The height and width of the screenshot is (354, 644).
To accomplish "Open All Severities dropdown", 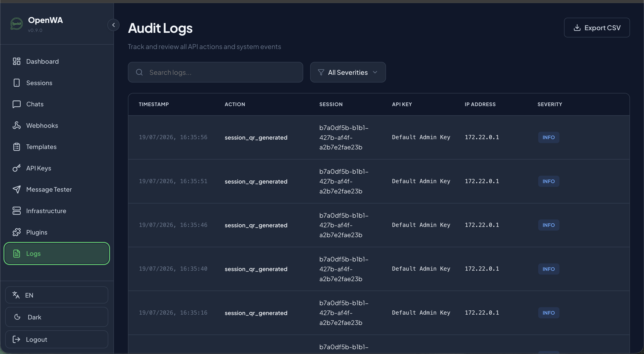I will [x=348, y=72].
